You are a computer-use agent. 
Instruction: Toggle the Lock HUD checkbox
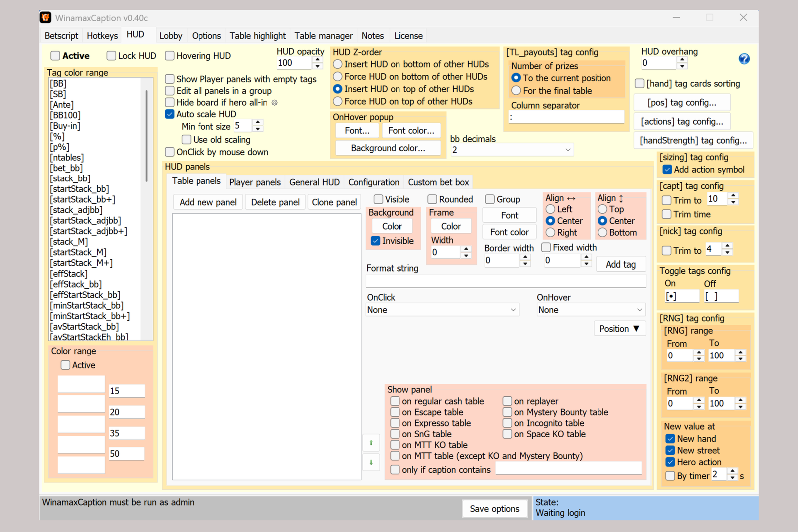coord(111,56)
